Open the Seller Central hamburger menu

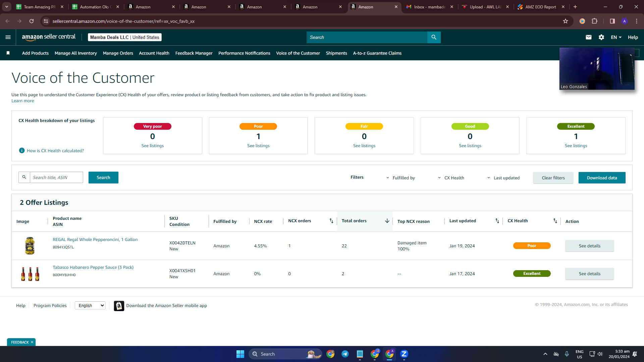8,37
